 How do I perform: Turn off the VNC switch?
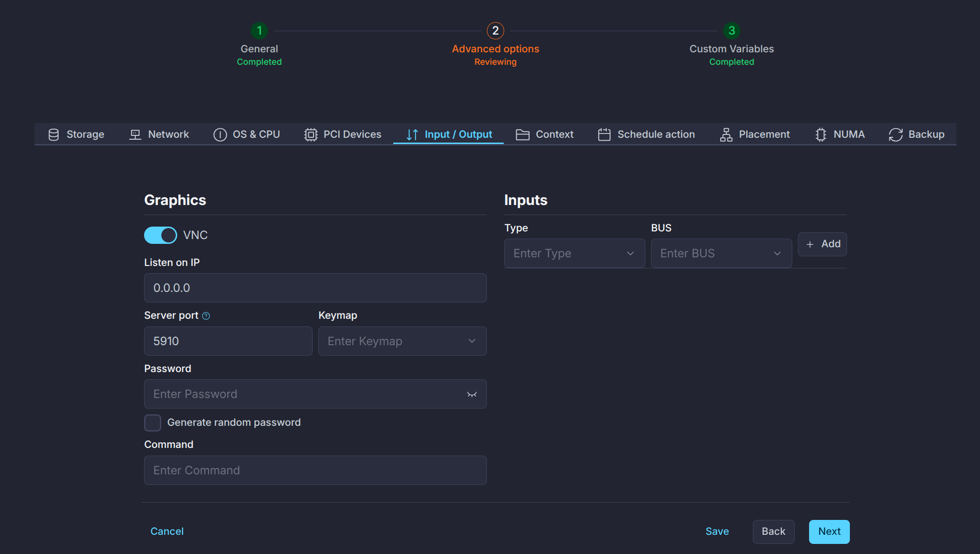pos(160,235)
